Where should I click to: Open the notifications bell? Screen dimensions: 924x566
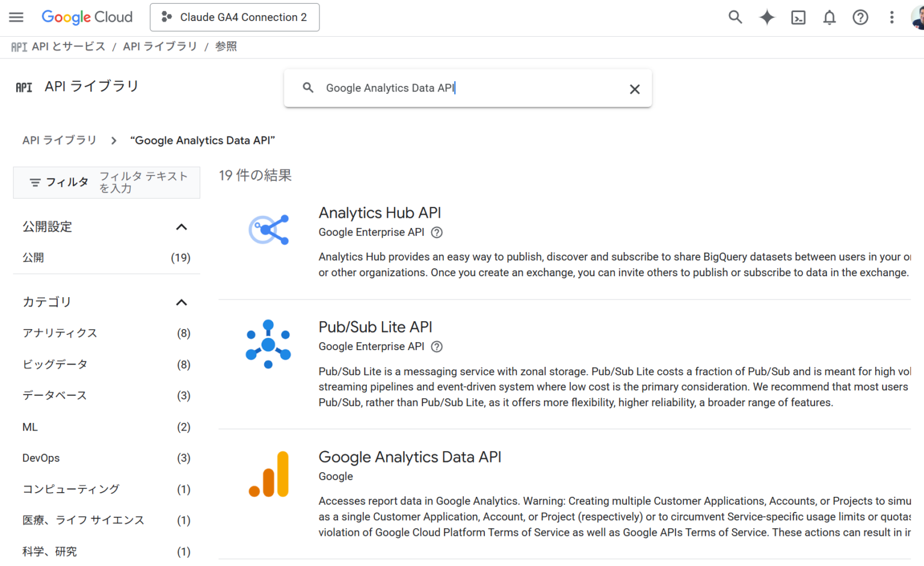[x=829, y=18]
